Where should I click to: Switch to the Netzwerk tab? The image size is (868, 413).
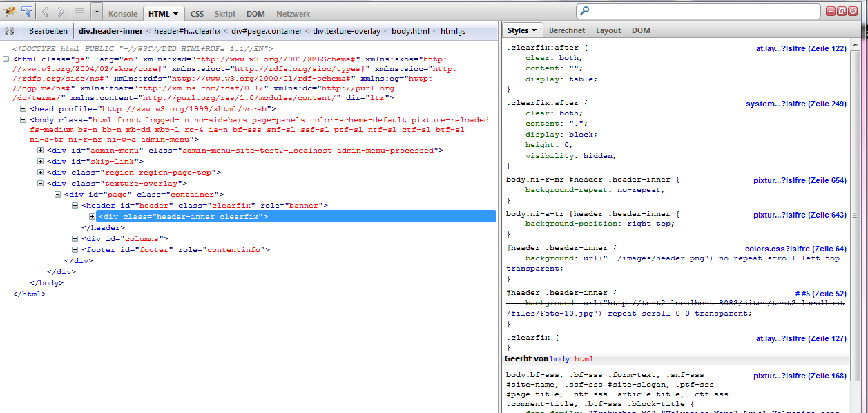293,14
